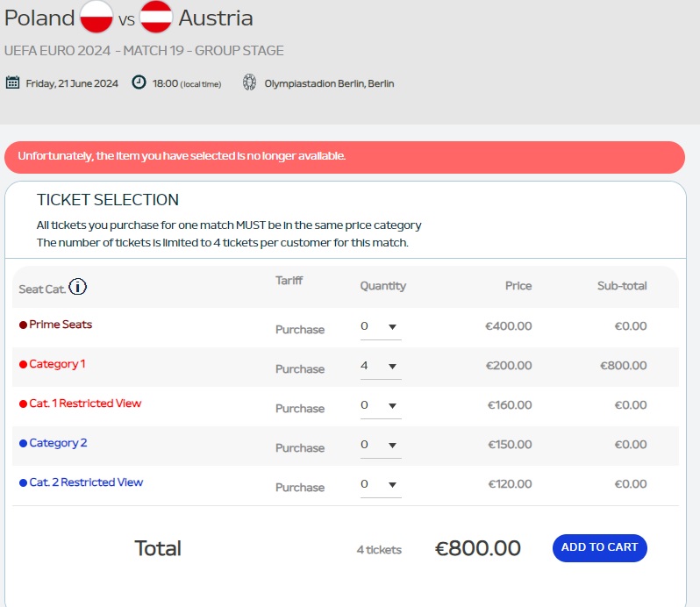Click the Cat. 2 Restricted View label
The image size is (700, 607).
coord(86,482)
